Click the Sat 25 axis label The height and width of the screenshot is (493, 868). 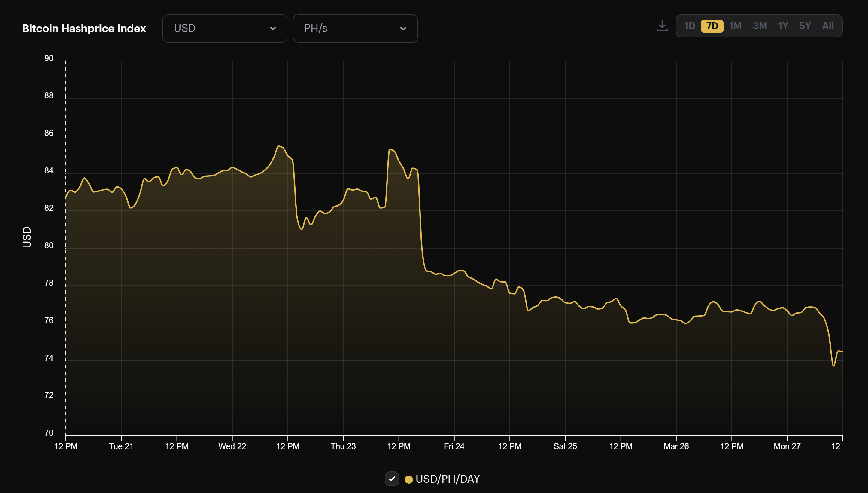coord(565,446)
